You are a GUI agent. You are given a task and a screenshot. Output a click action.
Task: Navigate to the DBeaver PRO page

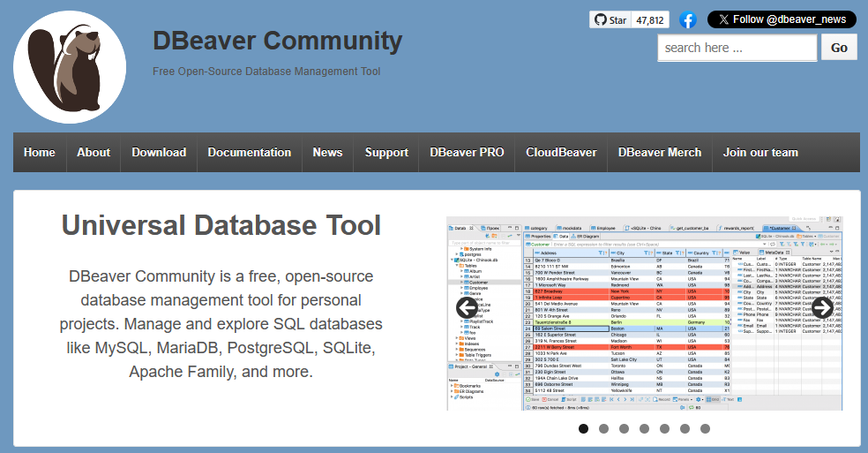467,153
